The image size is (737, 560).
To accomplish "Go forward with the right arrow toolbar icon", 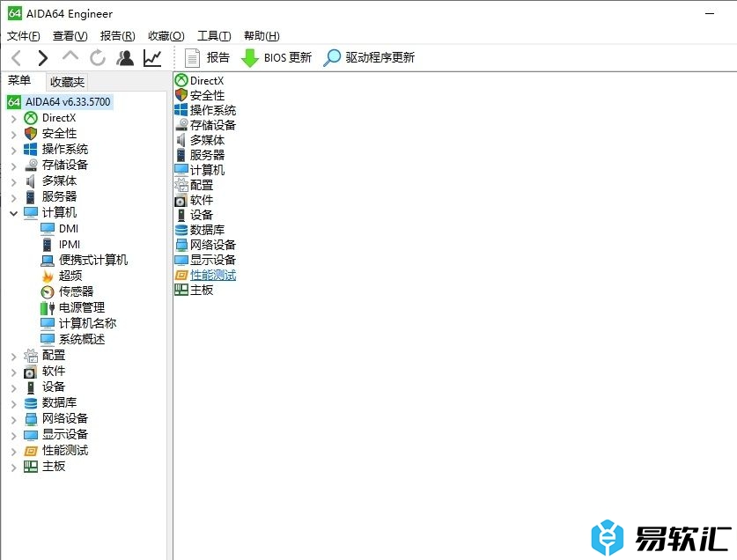I will point(43,58).
